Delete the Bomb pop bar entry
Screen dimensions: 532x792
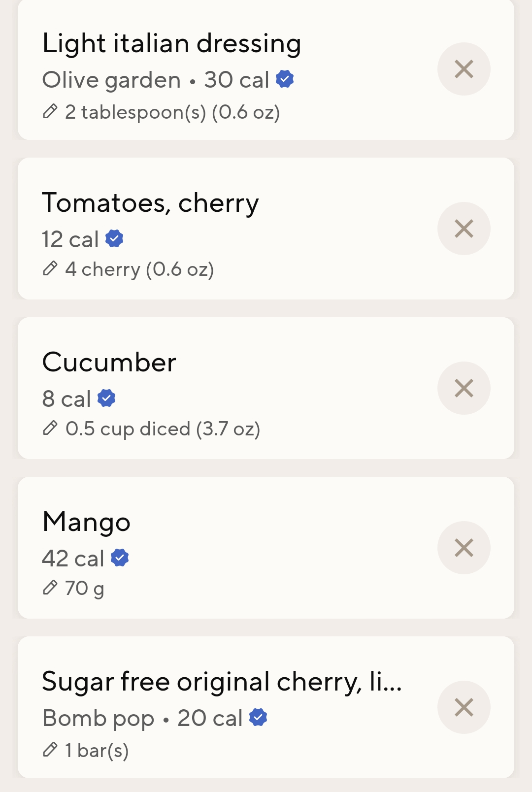464,707
